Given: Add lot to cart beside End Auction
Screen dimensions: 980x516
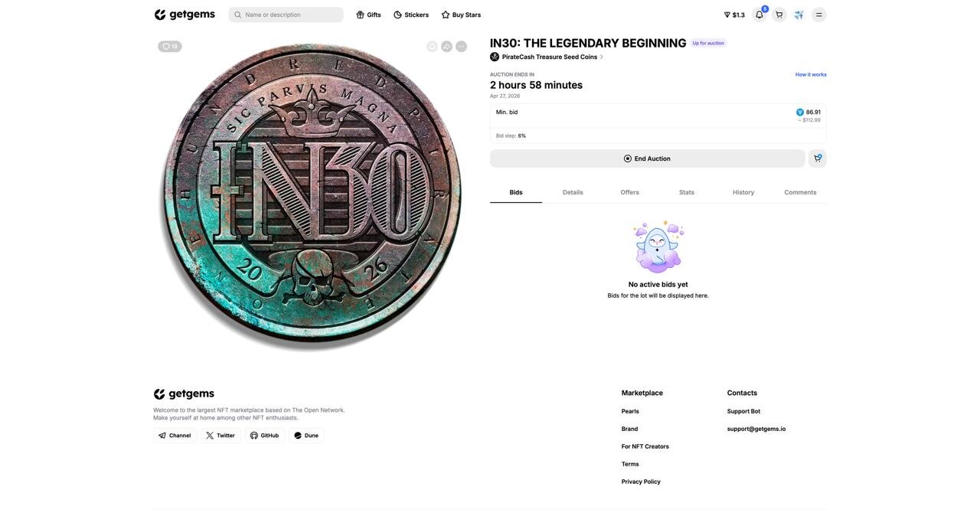Looking at the screenshot, I should (818, 158).
